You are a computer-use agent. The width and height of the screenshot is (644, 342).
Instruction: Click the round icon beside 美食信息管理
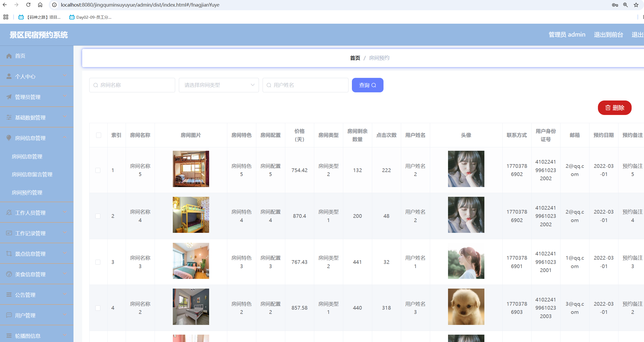9,274
